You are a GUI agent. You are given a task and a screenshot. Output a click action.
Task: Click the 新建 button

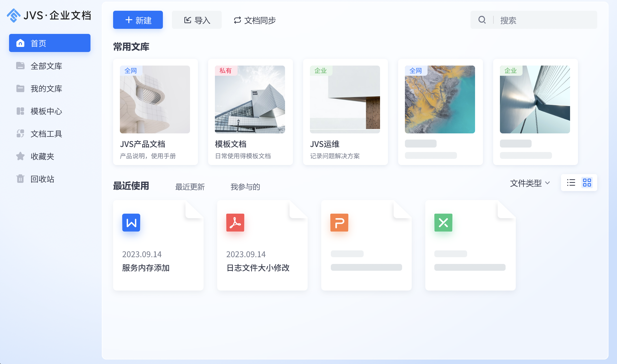tap(138, 20)
